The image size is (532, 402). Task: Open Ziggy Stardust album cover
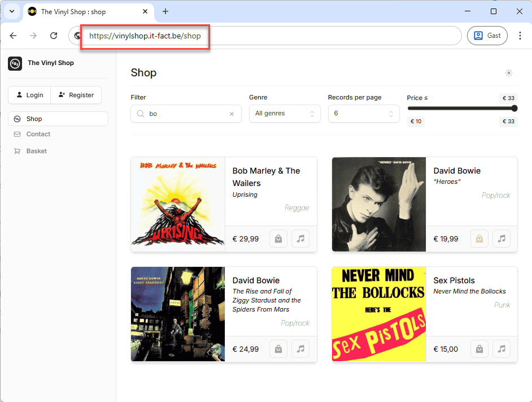pyautogui.click(x=178, y=314)
